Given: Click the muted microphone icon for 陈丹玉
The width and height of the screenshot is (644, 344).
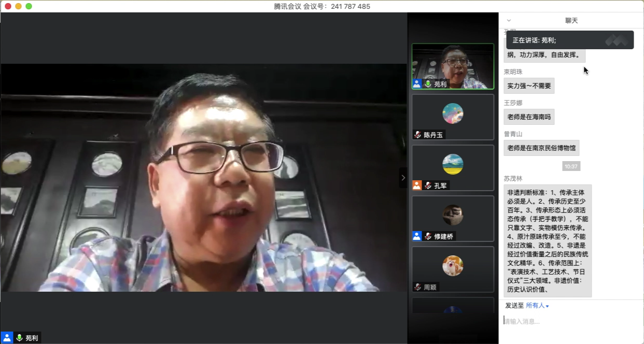Looking at the screenshot, I should click(x=417, y=135).
